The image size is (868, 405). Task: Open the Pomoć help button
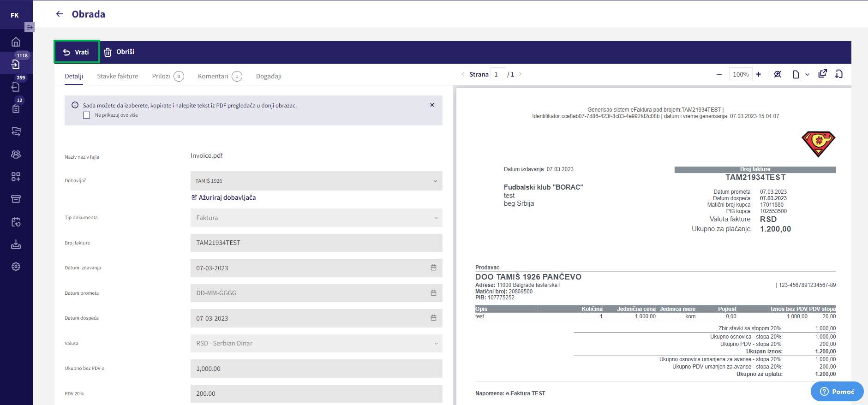tap(837, 392)
